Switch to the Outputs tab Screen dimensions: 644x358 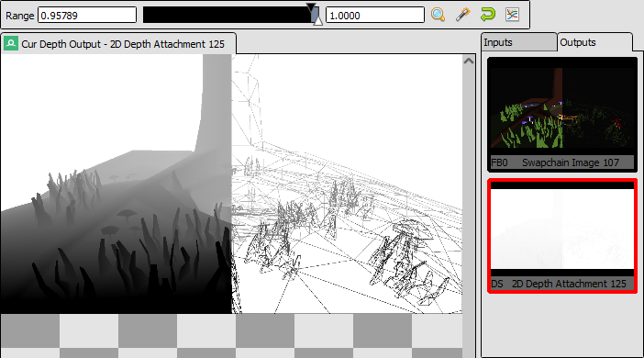[x=594, y=42]
